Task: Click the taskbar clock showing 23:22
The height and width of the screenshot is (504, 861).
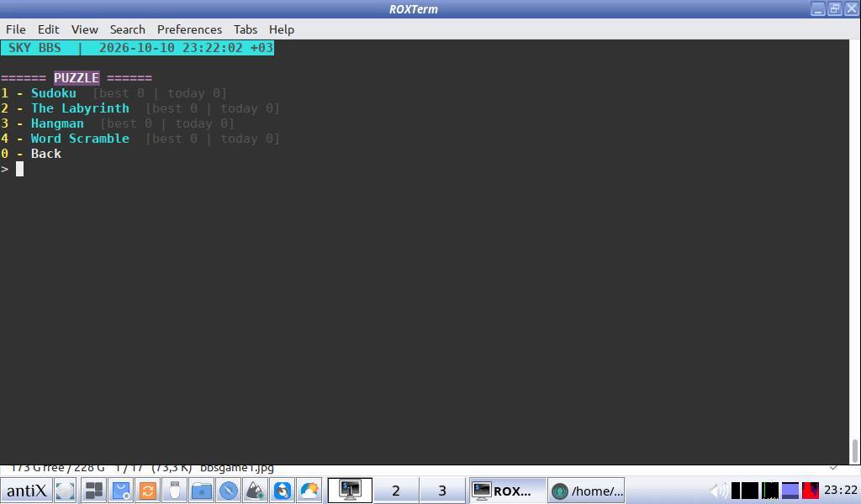Action: 840,491
